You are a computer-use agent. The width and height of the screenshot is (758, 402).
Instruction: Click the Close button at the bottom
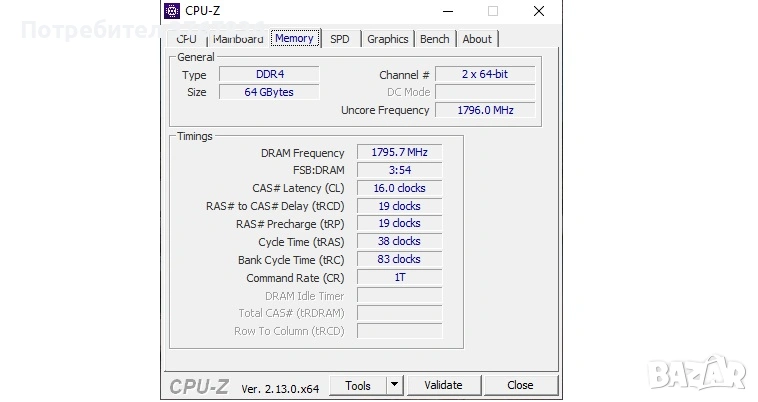point(520,386)
